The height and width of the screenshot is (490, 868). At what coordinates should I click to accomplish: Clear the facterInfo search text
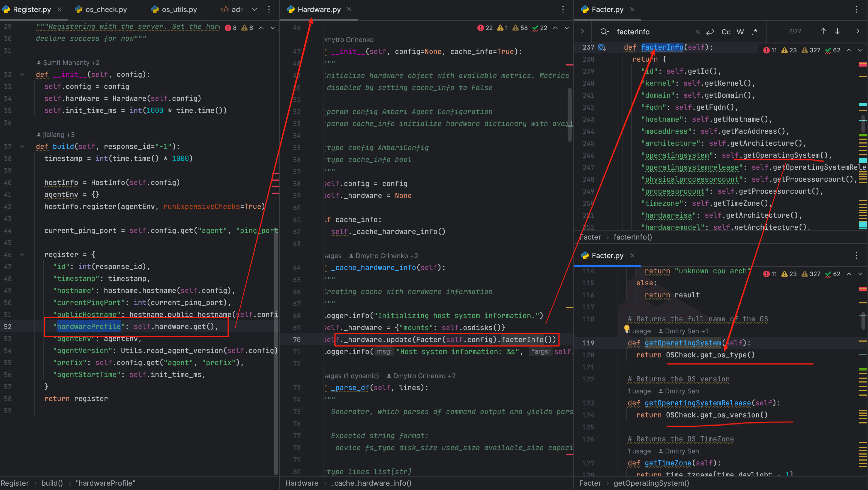coord(697,32)
